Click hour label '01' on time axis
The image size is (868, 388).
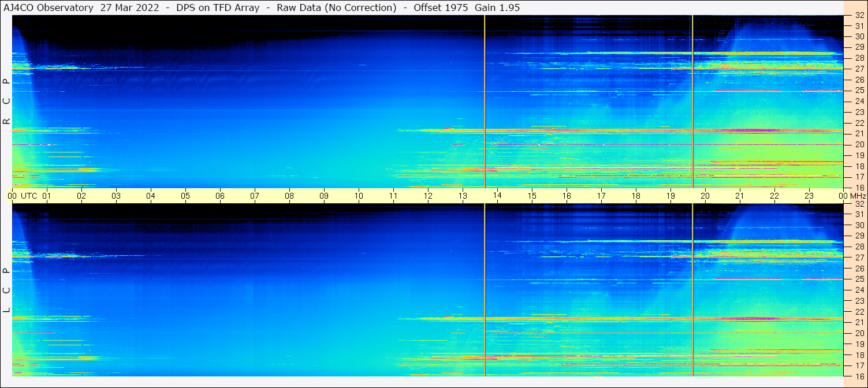47,196
